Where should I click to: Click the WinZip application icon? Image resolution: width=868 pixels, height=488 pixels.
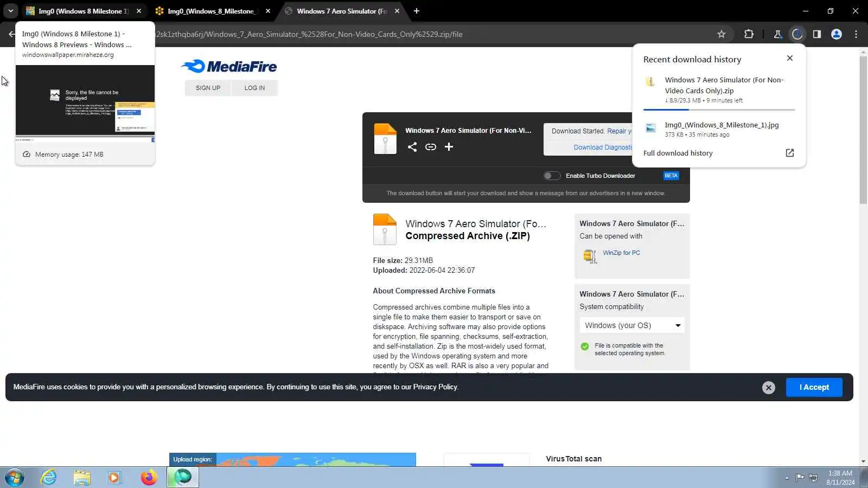pos(590,255)
